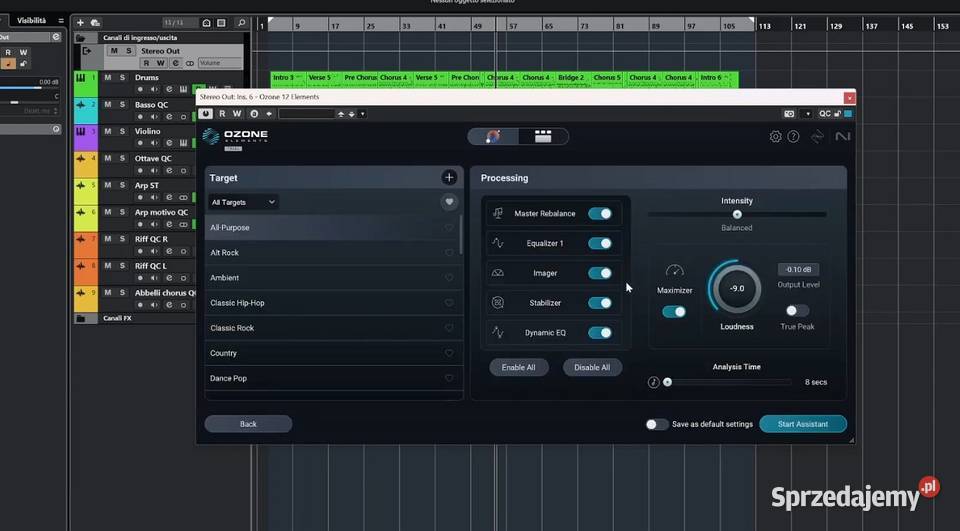960x531 pixels.
Task: Solo the Riff QC R track
Action: point(122,239)
